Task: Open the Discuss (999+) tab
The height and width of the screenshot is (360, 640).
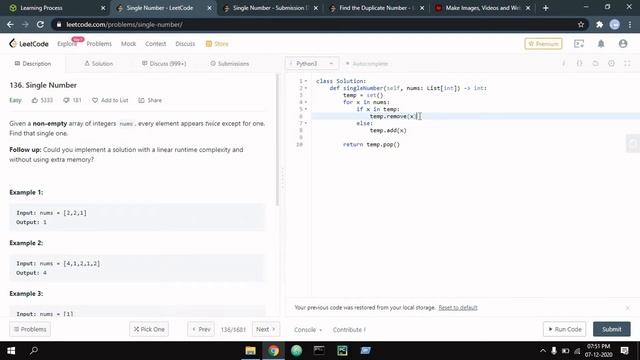Action: (x=164, y=64)
